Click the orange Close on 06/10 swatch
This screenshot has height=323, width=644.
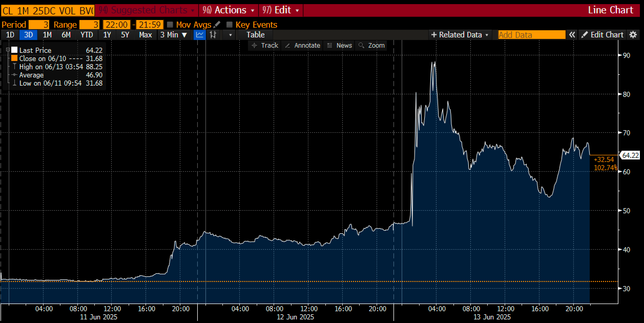(x=14, y=58)
